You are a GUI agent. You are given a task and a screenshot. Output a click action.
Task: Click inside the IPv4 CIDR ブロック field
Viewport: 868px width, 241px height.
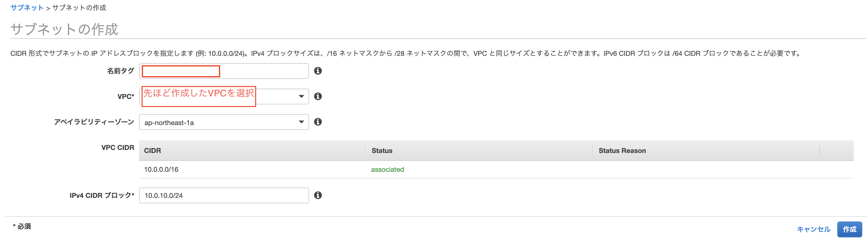coord(223,195)
